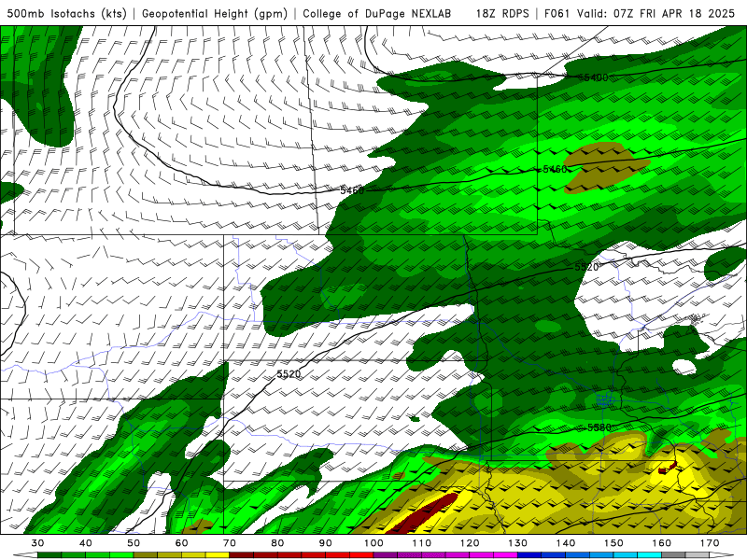
Task: Click the 5460 label beside the brown isotach patch
Action: point(556,169)
